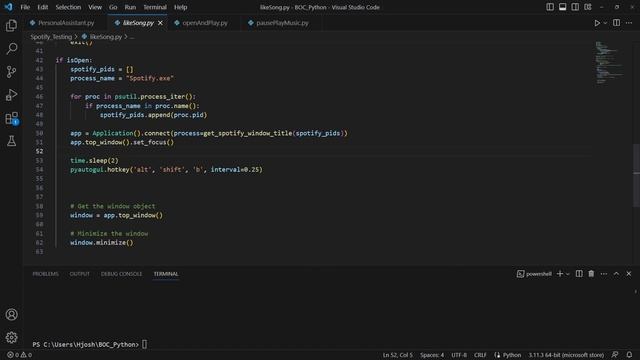The height and width of the screenshot is (360, 640).
Task: Select the likeSong.py editor tab
Action: (x=138, y=23)
